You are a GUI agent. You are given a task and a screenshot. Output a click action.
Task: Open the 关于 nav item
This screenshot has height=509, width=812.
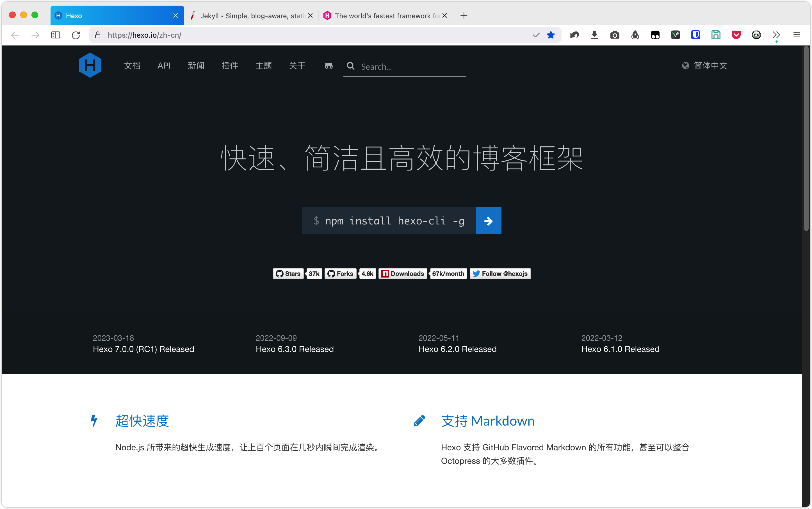pos(297,66)
